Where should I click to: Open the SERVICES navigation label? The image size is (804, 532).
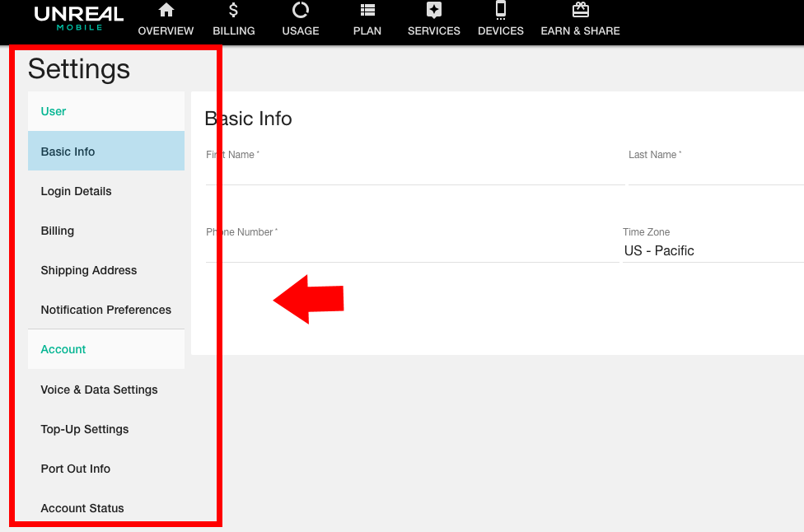pyautogui.click(x=434, y=30)
